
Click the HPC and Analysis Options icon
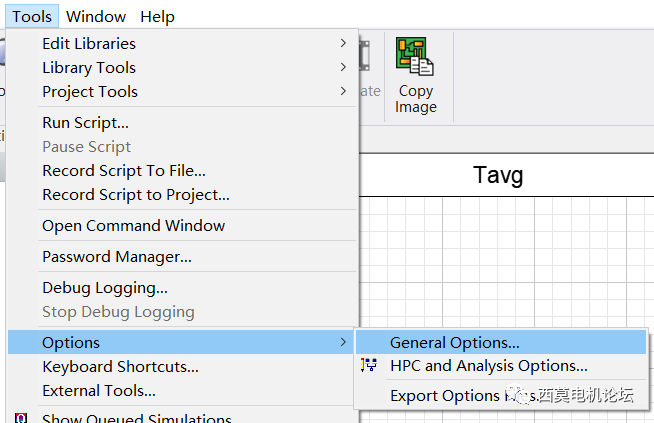click(x=368, y=366)
